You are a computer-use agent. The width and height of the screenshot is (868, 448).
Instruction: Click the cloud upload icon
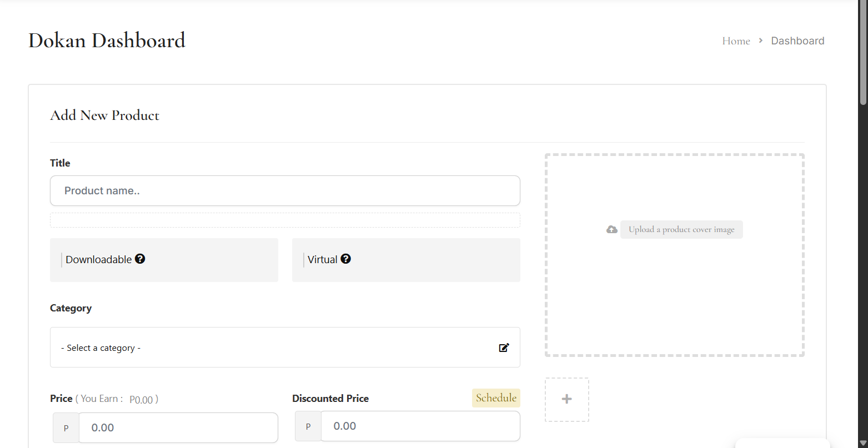[611, 229]
